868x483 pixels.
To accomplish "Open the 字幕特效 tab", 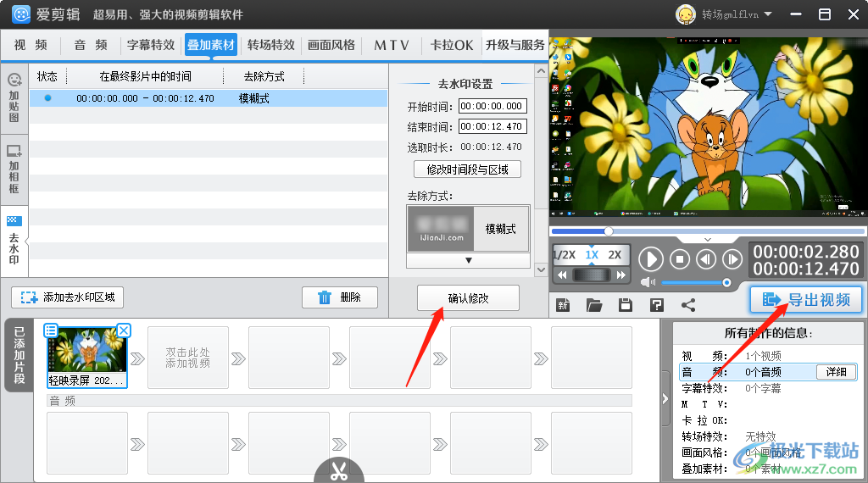I will point(151,45).
